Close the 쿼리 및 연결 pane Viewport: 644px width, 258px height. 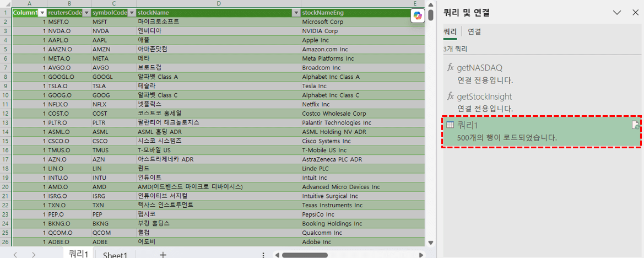tap(635, 13)
